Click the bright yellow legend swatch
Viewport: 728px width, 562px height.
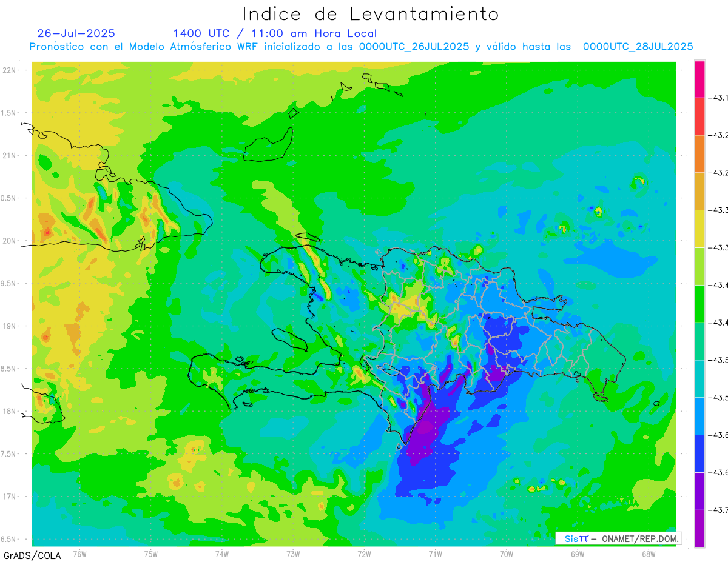tap(699, 229)
